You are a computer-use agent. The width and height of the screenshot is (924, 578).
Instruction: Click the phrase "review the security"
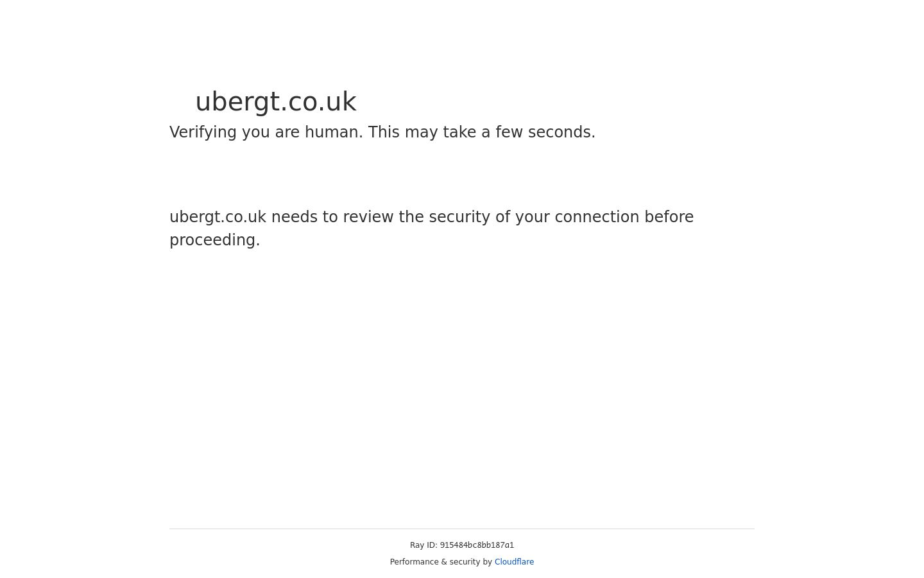(416, 217)
